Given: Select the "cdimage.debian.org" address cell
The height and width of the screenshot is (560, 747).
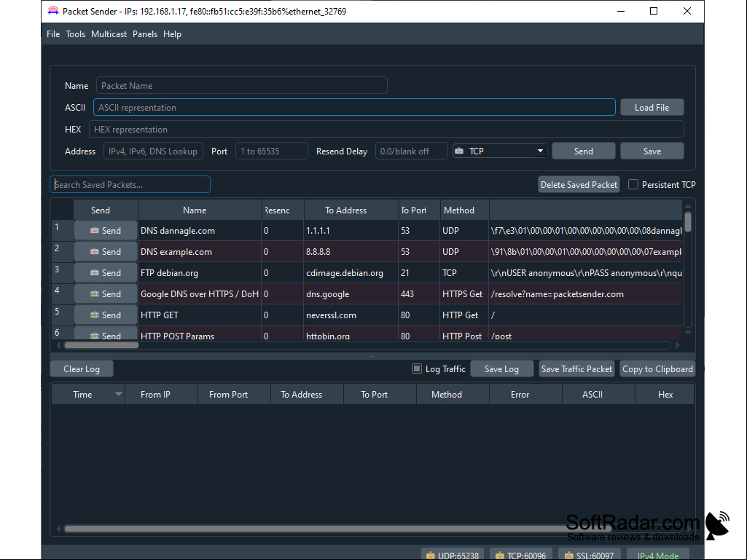Looking at the screenshot, I should (351, 273).
